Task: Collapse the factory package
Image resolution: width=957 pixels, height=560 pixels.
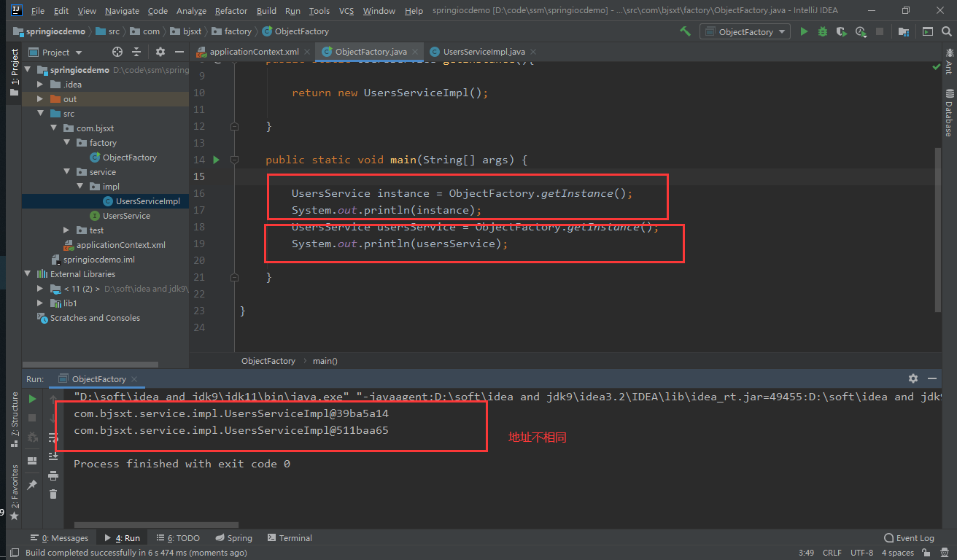Action: (67, 143)
